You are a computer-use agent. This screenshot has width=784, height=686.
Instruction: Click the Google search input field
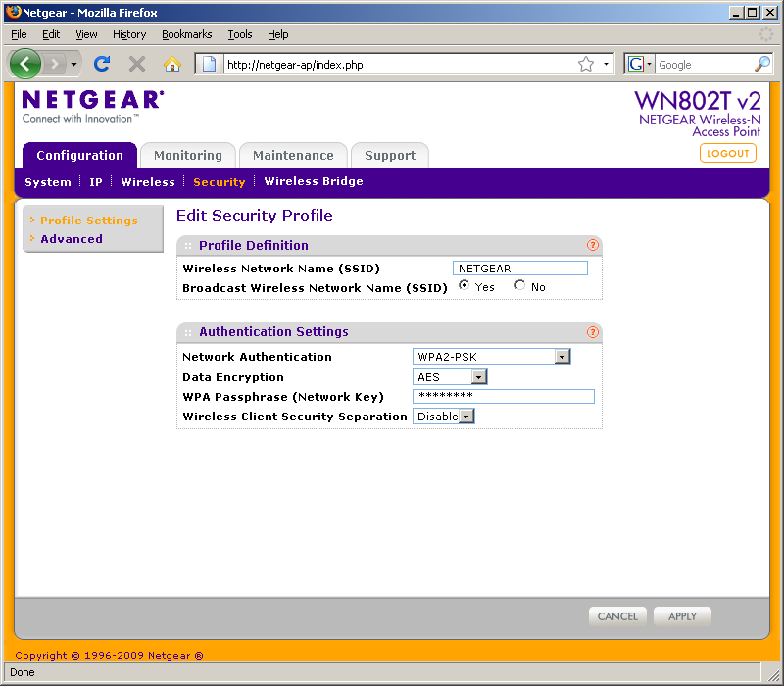(704, 64)
